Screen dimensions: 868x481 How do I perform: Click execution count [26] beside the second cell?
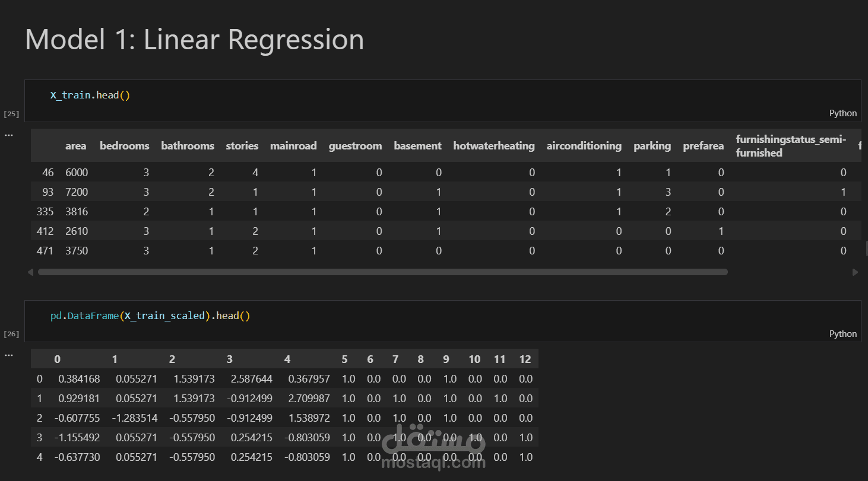[x=11, y=334]
